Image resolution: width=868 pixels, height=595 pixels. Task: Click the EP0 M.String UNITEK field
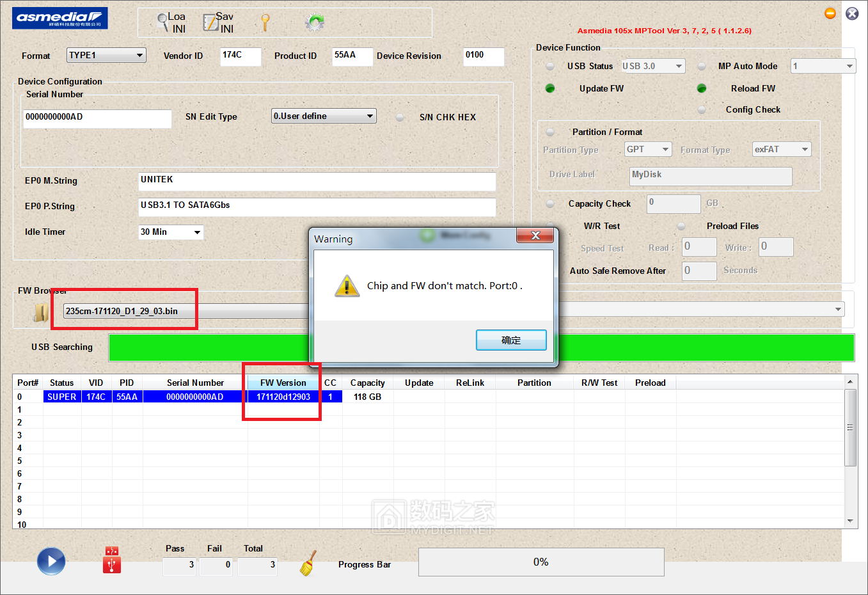(x=317, y=181)
